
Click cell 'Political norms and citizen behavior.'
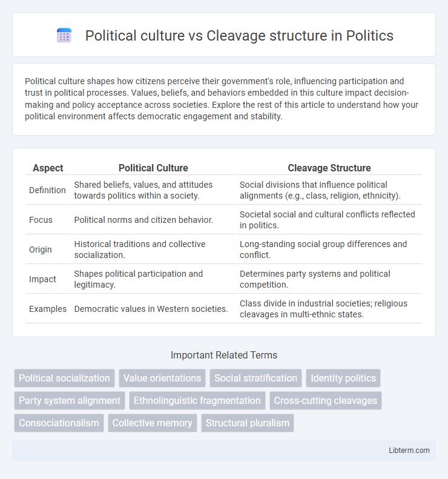click(153, 220)
